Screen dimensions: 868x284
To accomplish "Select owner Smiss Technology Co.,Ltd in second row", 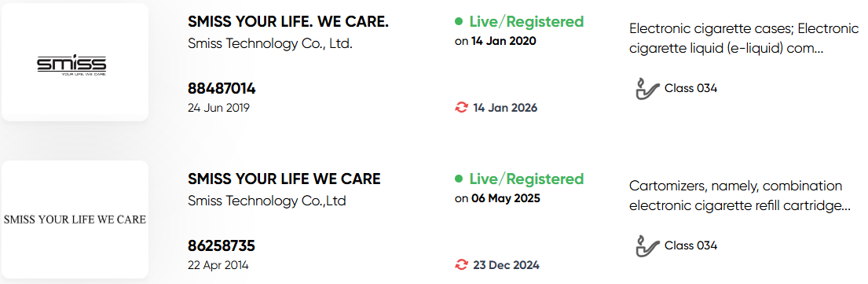I will coord(267,201).
